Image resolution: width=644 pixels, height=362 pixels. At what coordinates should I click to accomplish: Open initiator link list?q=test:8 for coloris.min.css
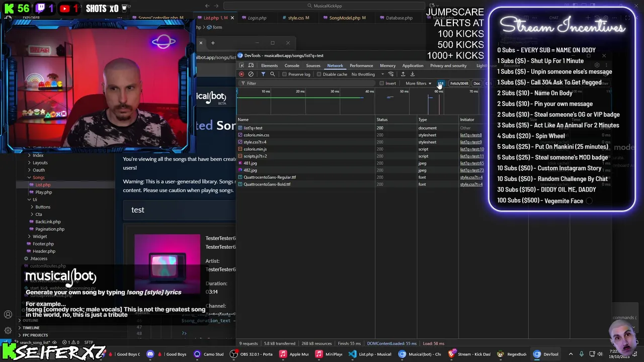pyautogui.click(x=470, y=135)
